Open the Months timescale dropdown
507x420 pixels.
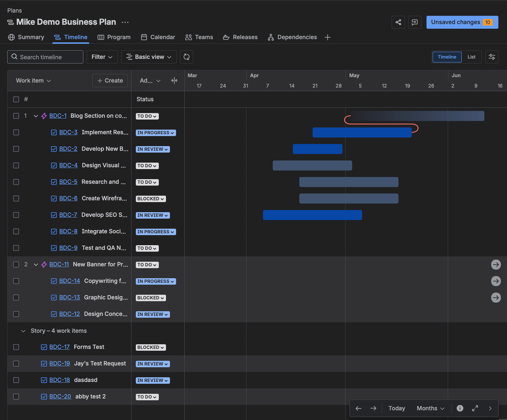tap(430, 408)
